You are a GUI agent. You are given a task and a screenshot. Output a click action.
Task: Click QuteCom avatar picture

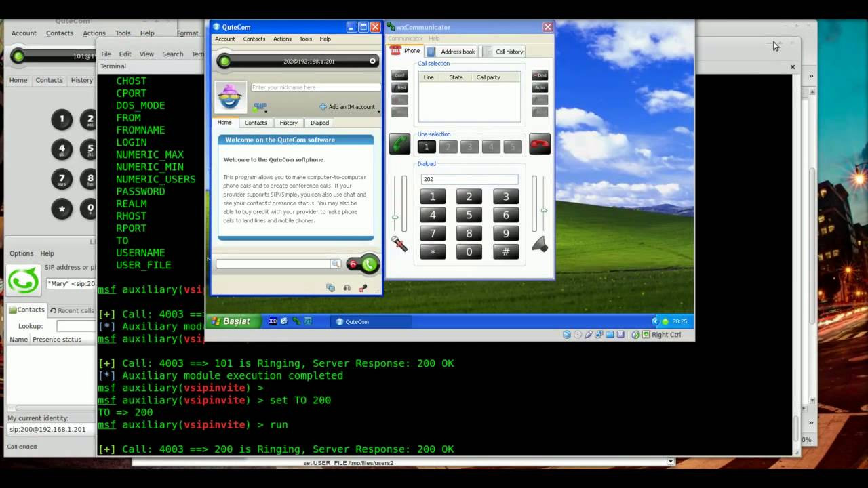tap(230, 98)
